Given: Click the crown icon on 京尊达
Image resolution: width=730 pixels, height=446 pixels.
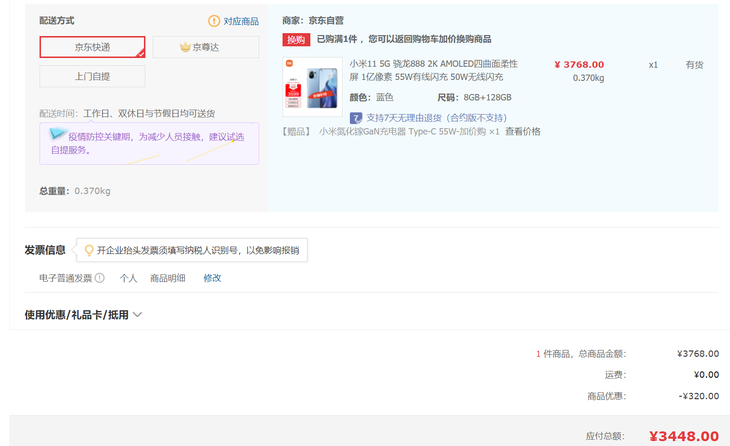Looking at the screenshot, I should click(x=185, y=47).
